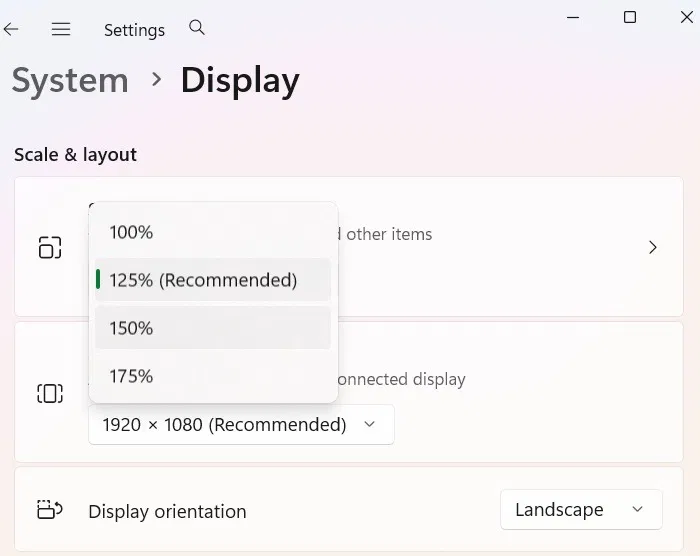Select 100% scale option
The height and width of the screenshot is (556, 700).
point(131,232)
